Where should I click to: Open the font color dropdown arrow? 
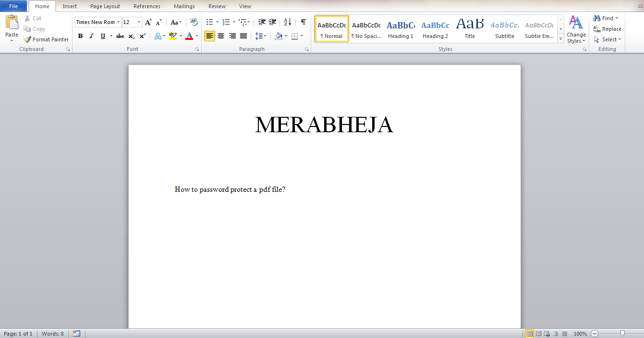point(196,36)
